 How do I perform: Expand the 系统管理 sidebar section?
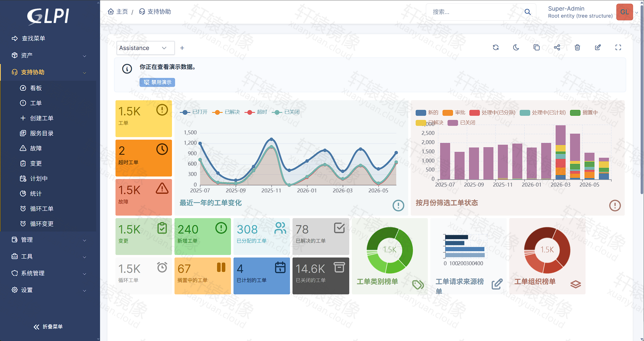(x=49, y=273)
